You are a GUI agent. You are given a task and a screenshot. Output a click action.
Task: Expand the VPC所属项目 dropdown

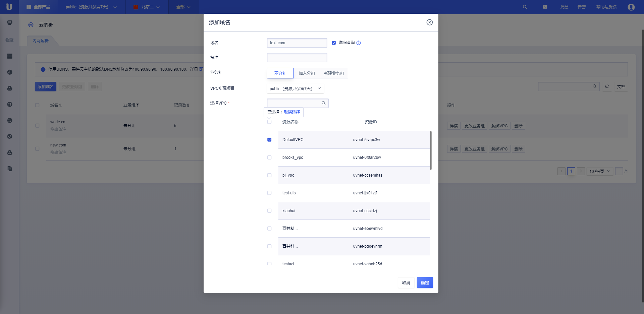click(295, 88)
